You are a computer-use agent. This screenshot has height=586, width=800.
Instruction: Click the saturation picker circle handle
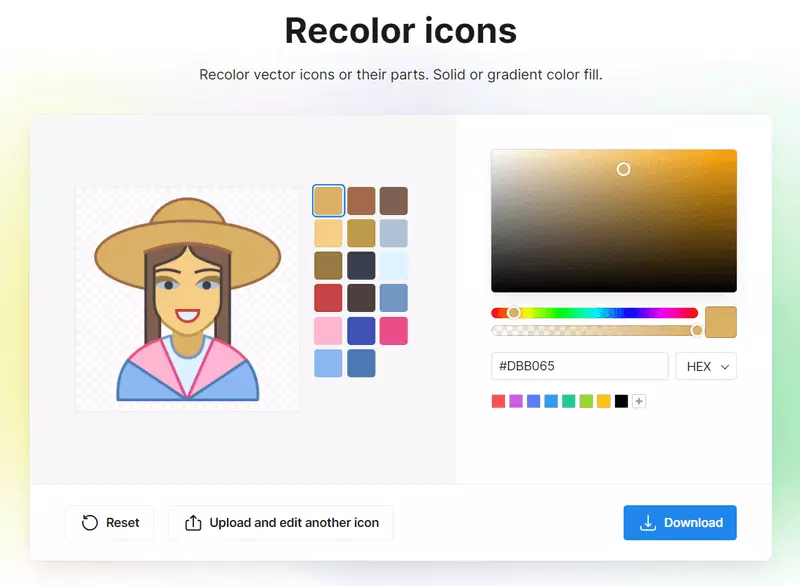[623, 169]
